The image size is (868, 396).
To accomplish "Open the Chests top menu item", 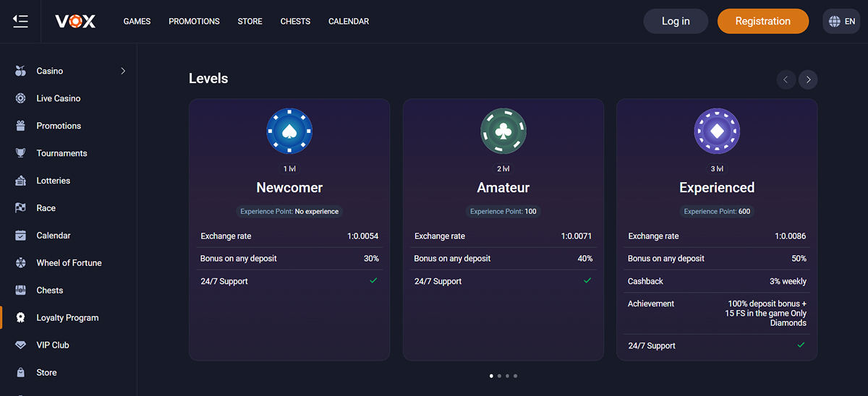I will [295, 22].
